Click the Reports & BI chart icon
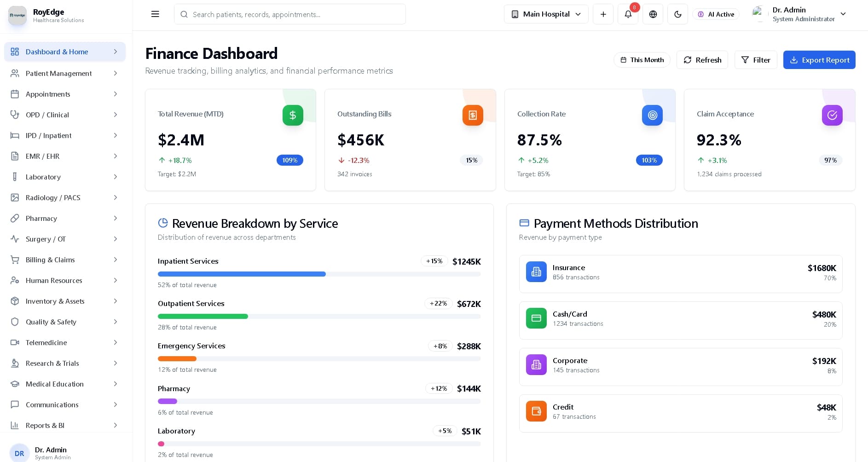The width and height of the screenshot is (868, 462). (15, 425)
